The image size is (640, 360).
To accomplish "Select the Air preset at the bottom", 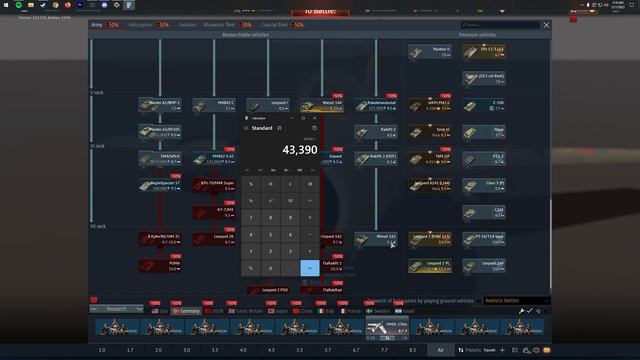I will click(440, 350).
